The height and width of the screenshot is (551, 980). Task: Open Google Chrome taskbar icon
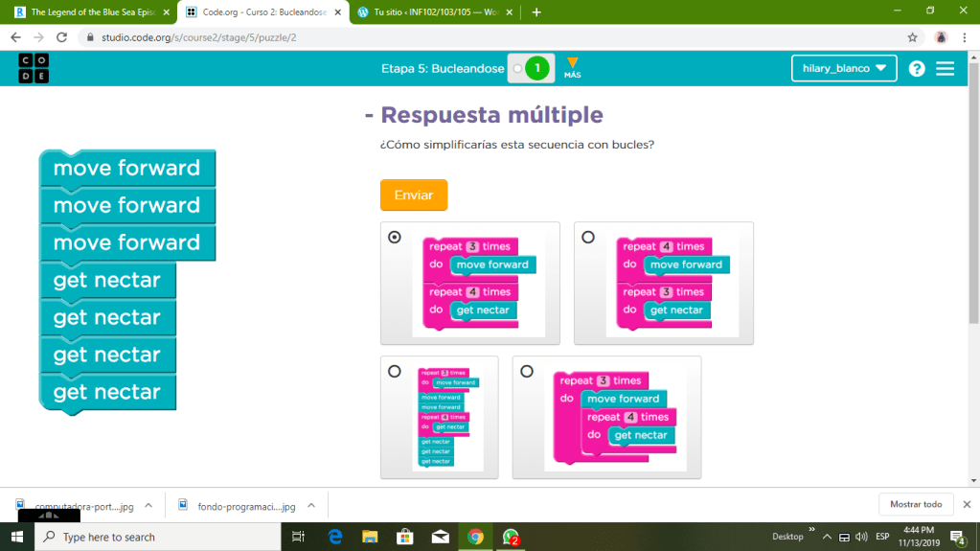474,537
